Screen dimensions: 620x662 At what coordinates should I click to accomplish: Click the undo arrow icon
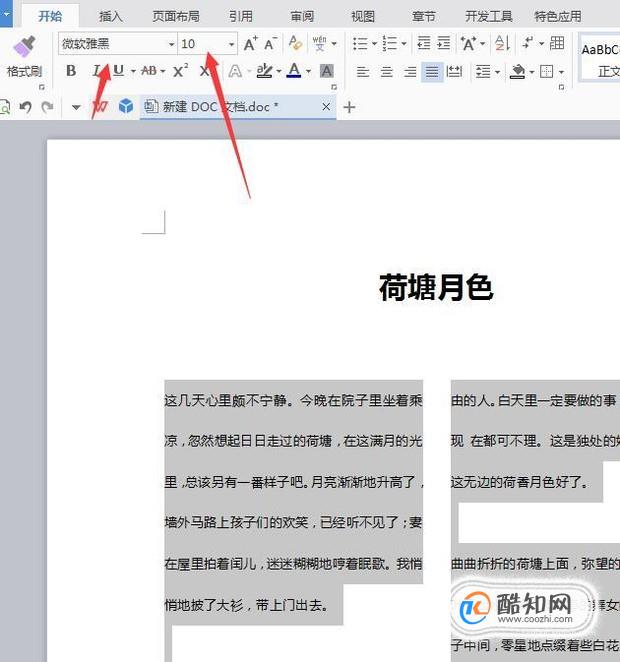click(x=26, y=107)
